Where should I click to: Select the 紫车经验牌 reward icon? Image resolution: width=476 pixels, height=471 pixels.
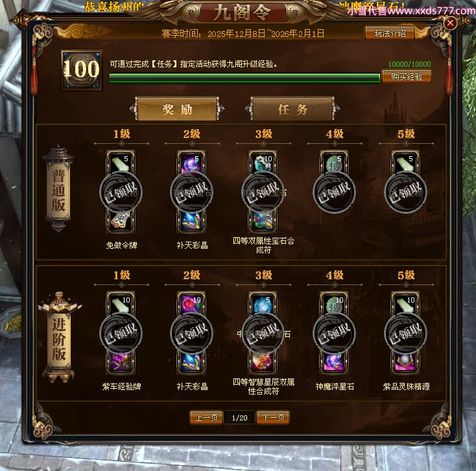tap(121, 362)
